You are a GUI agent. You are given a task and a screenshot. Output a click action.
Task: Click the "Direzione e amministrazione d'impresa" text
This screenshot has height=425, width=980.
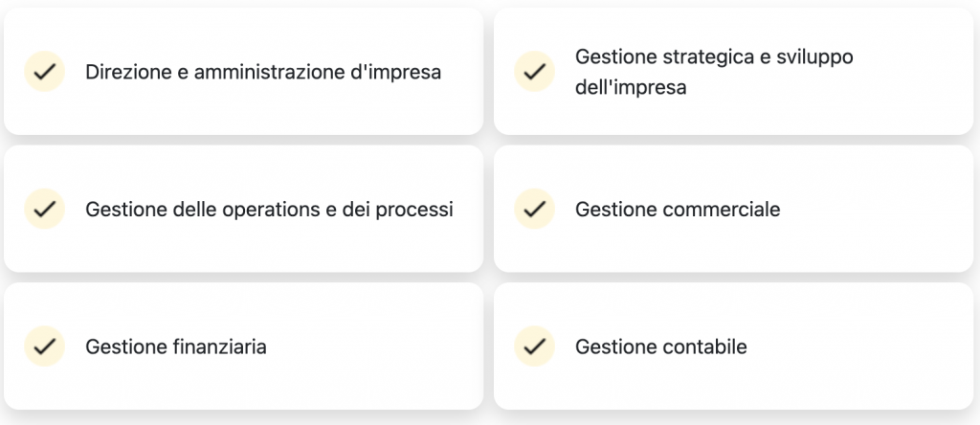click(x=263, y=72)
